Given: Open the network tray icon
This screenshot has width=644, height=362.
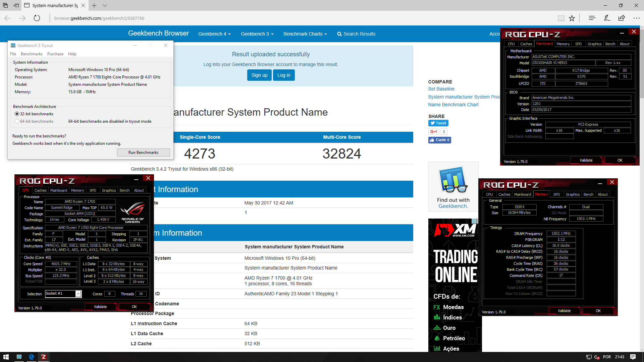Looking at the screenshot, I should [589, 357].
